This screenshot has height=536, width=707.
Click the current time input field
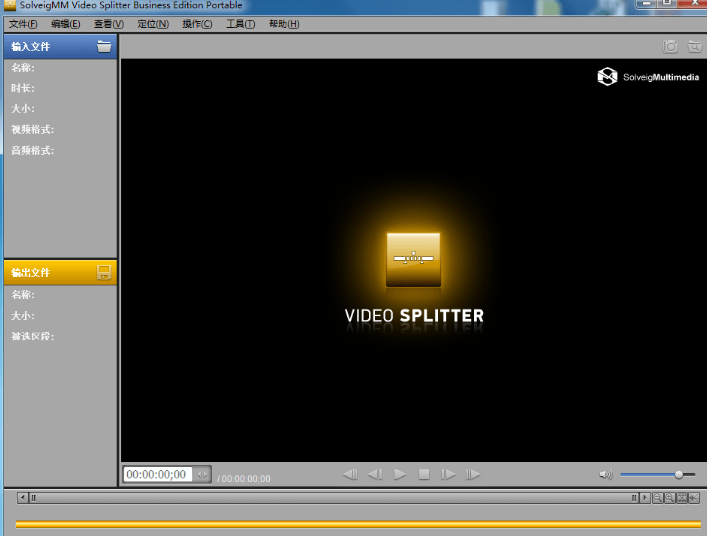[157, 475]
